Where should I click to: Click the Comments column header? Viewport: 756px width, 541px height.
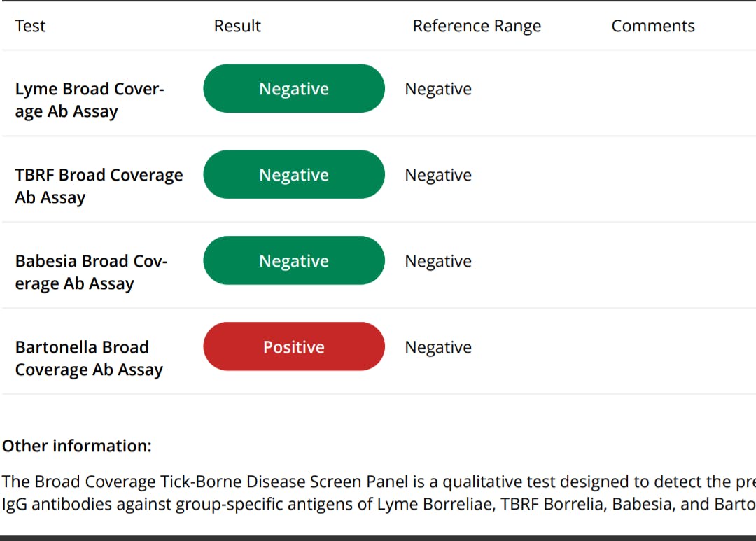(x=653, y=27)
